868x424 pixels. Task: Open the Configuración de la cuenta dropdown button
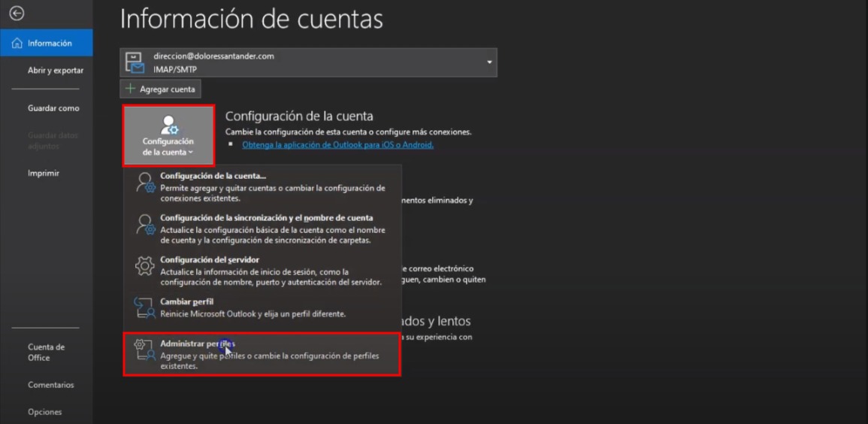pyautogui.click(x=168, y=136)
